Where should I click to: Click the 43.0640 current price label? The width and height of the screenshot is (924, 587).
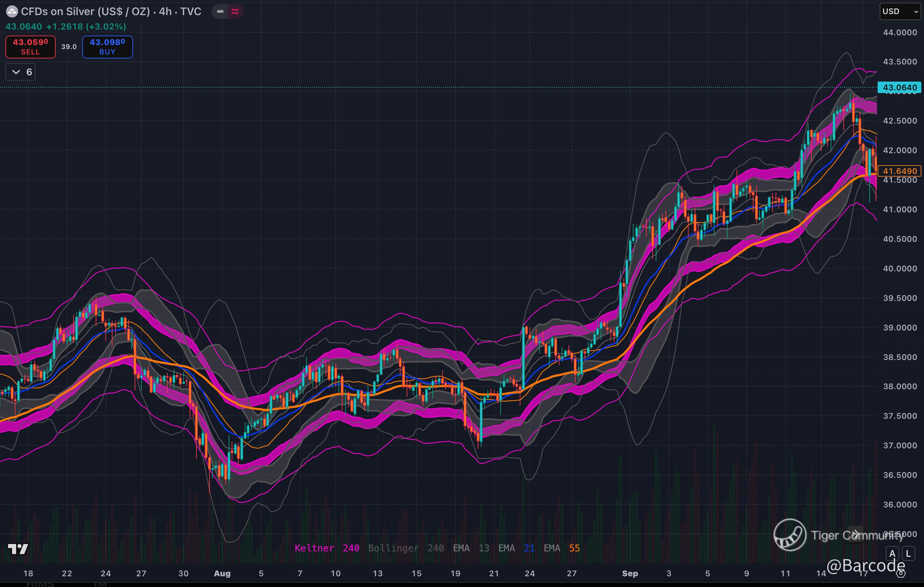pos(899,87)
